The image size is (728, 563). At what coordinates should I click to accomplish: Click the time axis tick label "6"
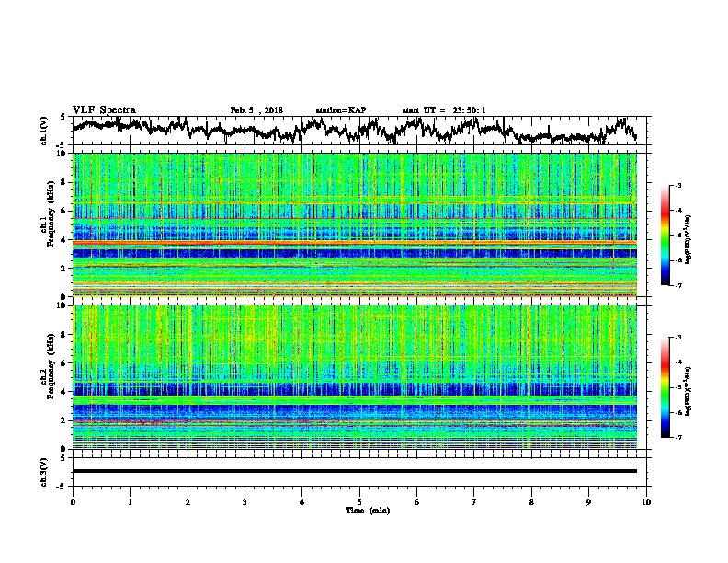(x=417, y=502)
